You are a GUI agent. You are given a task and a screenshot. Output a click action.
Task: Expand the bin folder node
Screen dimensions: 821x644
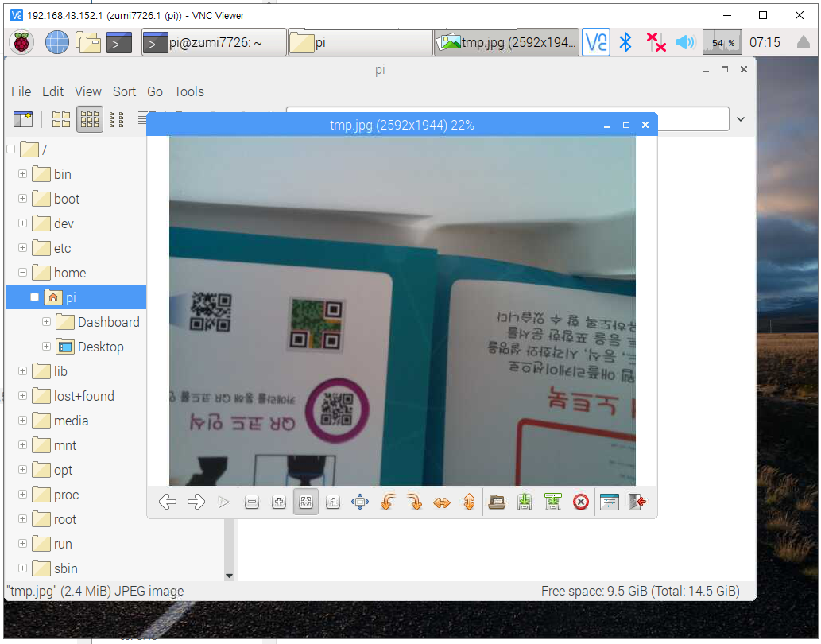tap(22, 174)
